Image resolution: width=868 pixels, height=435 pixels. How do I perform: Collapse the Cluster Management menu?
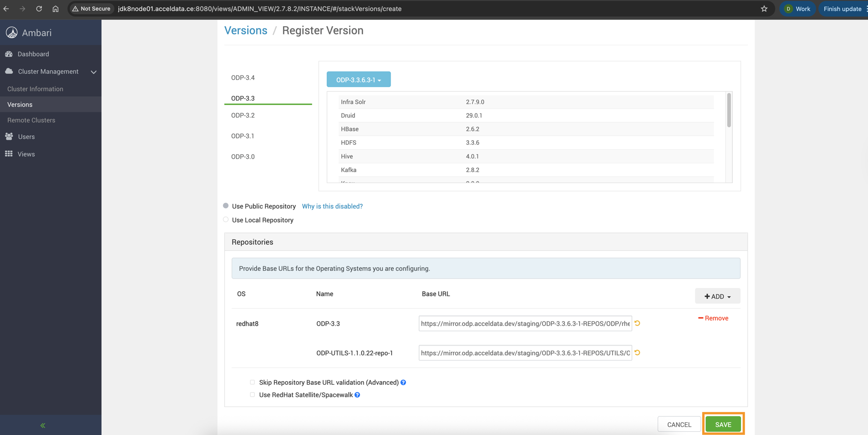point(94,72)
